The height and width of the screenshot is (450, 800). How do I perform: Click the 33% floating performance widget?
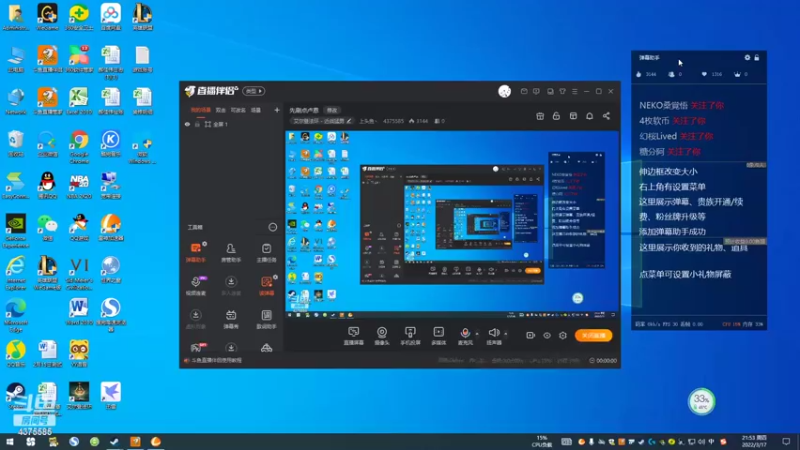pyautogui.click(x=702, y=401)
